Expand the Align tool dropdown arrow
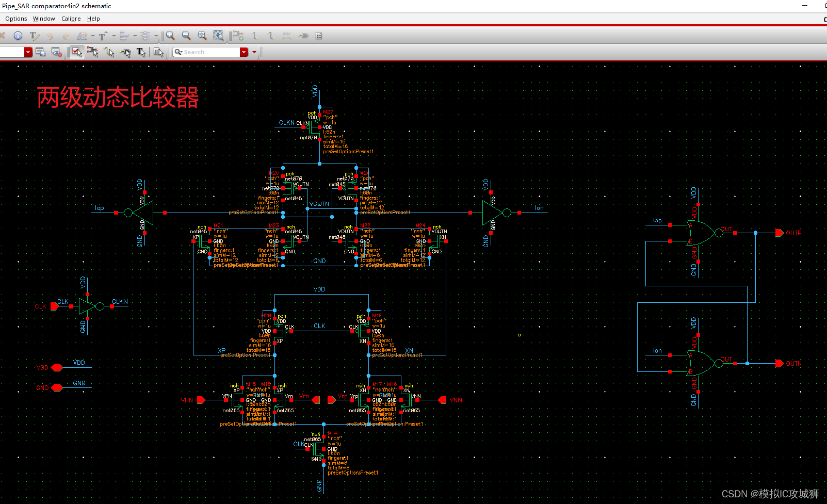 pos(135,36)
